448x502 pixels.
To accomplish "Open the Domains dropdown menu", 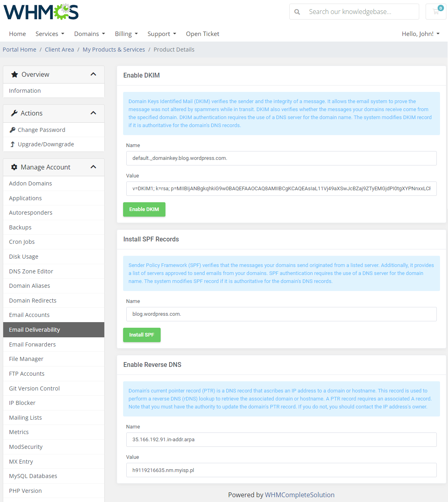I will tap(90, 34).
